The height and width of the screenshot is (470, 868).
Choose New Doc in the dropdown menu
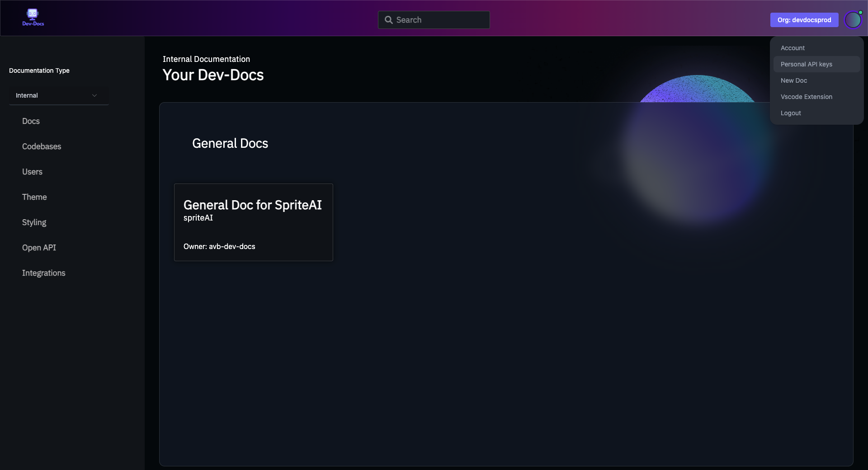point(793,80)
